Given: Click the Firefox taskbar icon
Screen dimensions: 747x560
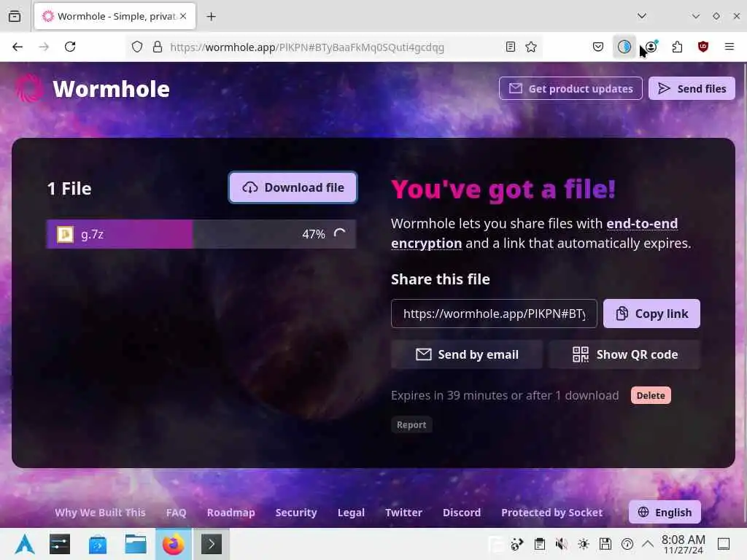Looking at the screenshot, I should click(174, 544).
